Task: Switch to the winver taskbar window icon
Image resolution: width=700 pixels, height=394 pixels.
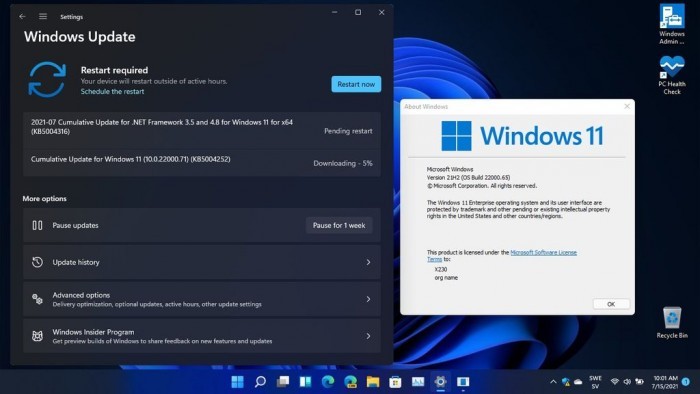Action: click(x=463, y=382)
